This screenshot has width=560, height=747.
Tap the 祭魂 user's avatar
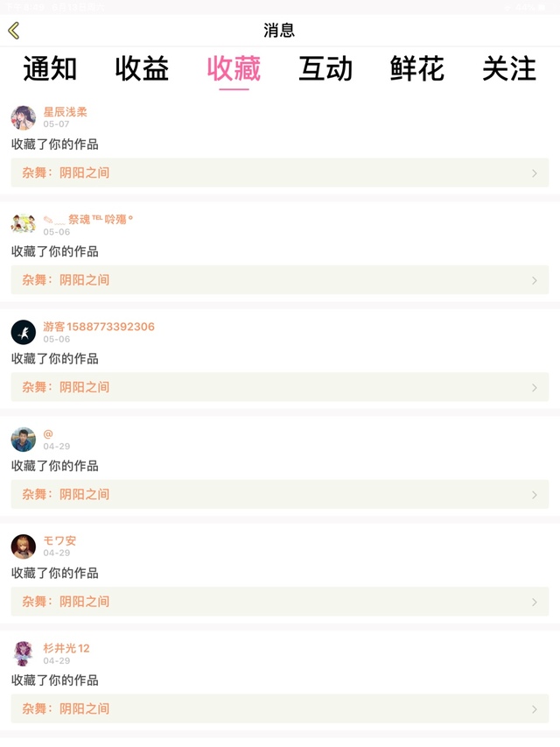tap(24, 224)
